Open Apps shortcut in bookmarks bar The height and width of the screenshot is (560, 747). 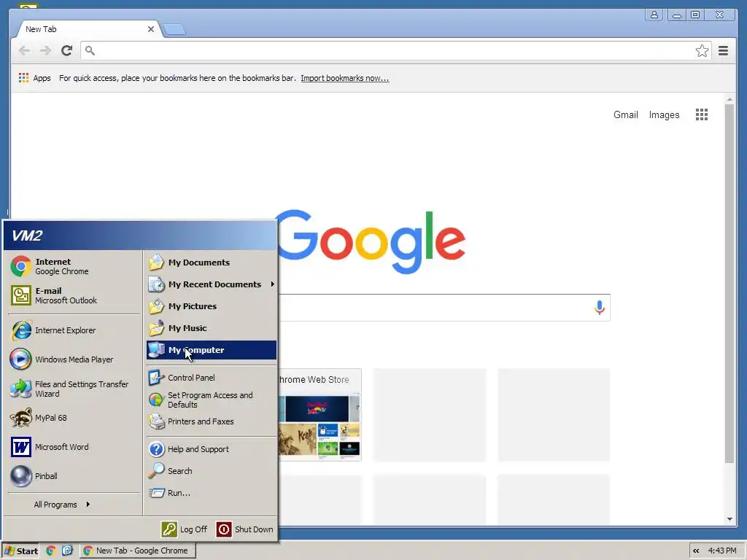coord(34,78)
